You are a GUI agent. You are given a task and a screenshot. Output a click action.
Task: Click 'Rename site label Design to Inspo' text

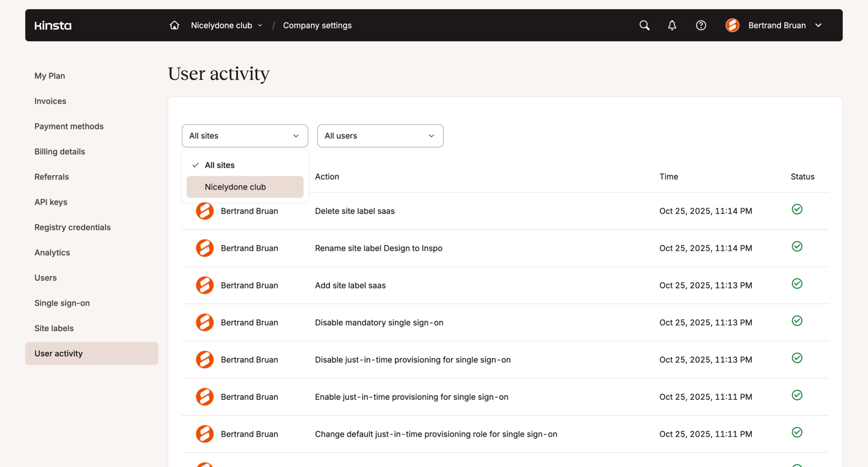pyautogui.click(x=379, y=248)
